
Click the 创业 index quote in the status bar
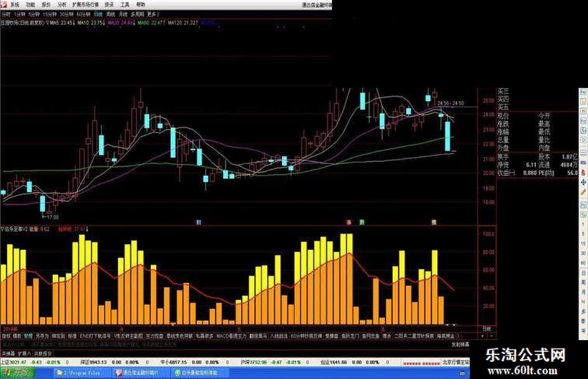355,362
